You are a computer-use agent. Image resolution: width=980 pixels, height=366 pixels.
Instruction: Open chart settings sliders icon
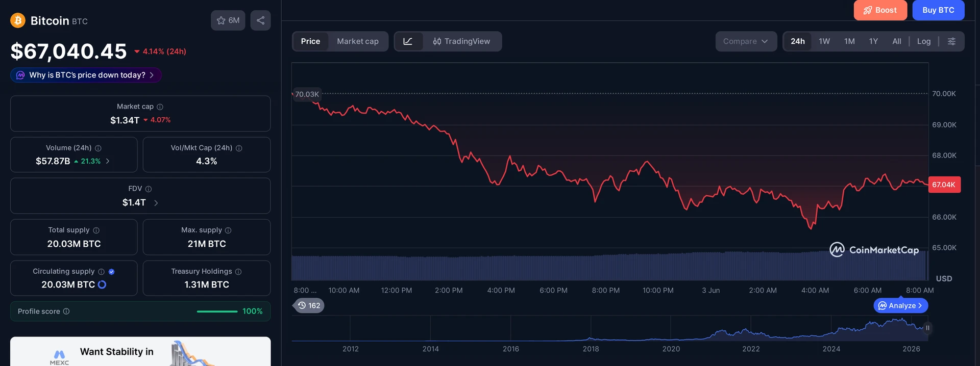point(951,41)
